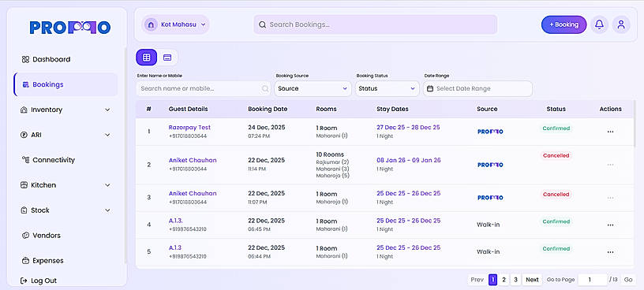Viewport: 644px width, 290px height.
Task: Click stay dates 08 Jan 26 – 09 Jan 26
Action: point(408,161)
